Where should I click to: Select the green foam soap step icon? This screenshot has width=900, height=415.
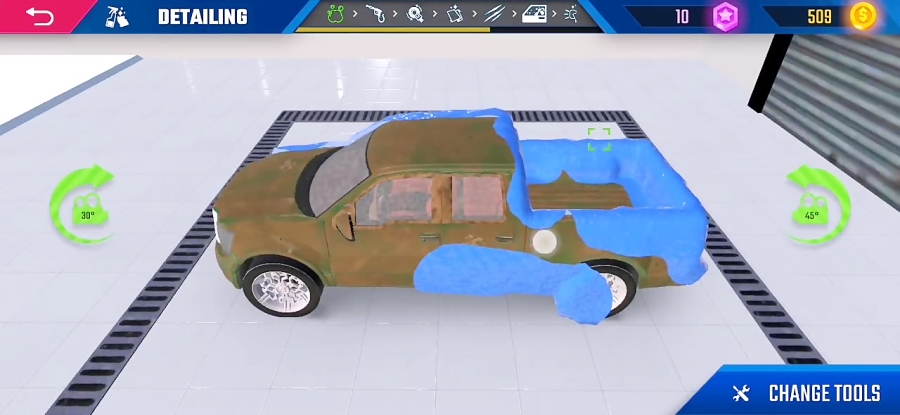(x=336, y=14)
